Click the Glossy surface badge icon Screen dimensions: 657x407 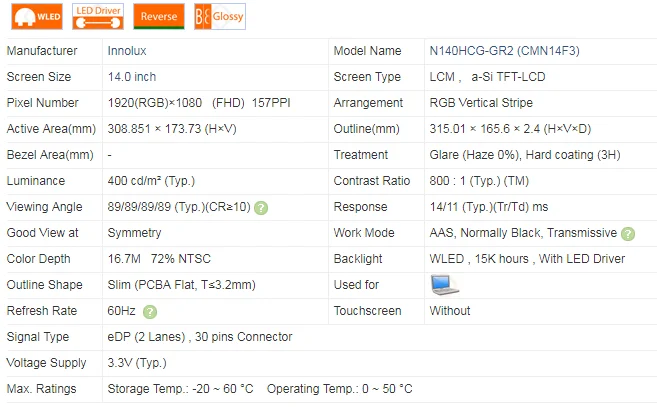[x=220, y=17]
